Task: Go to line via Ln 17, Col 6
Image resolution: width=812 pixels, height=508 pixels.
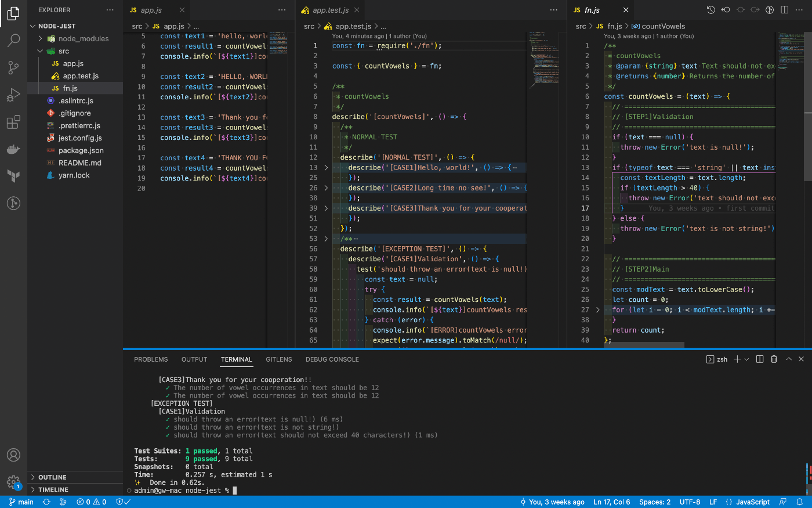Action: [611, 502]
